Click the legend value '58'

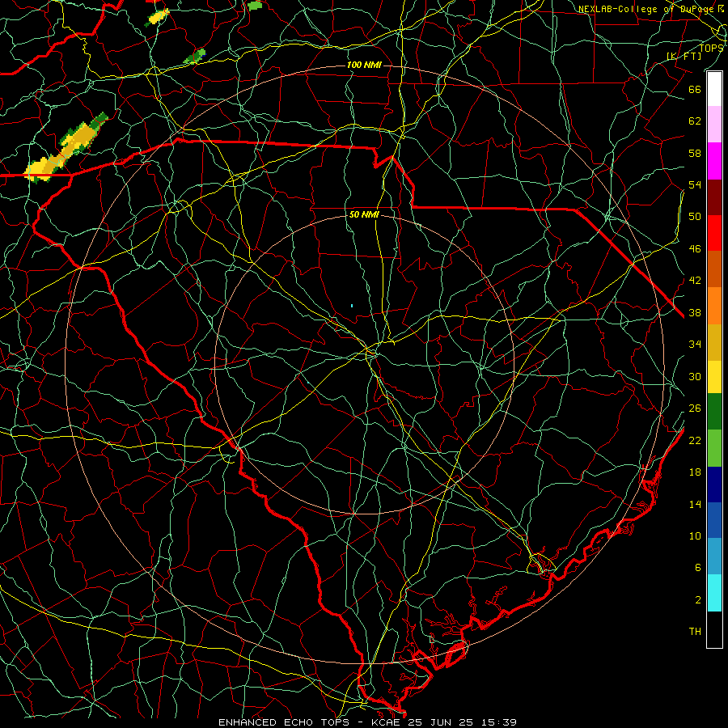point(695,153)
